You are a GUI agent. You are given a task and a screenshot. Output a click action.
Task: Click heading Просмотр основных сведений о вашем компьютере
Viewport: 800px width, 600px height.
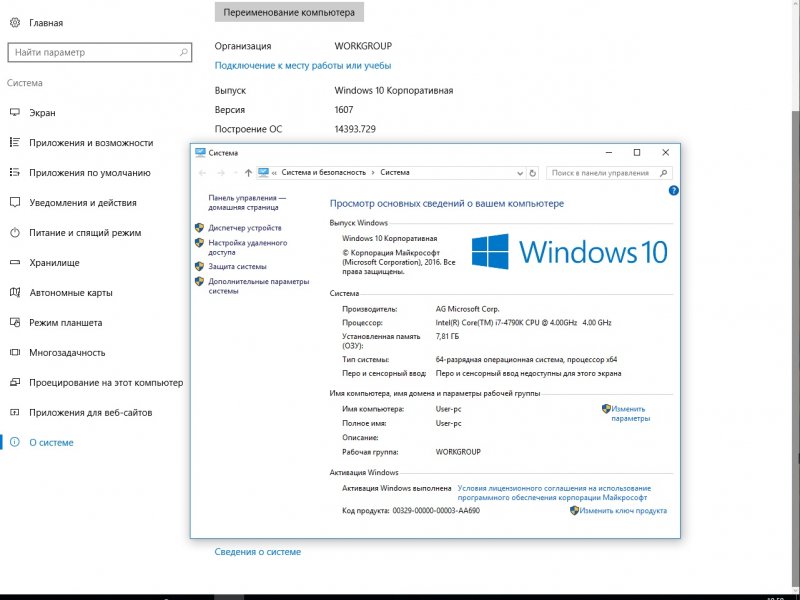pos(446,203)
